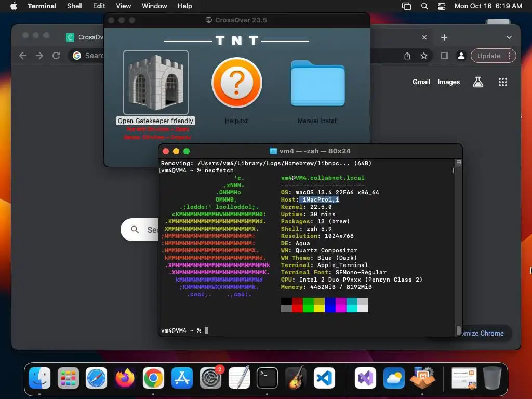Close the Chrome tab
Image resolution: width=532 pixels, height=399 pixels.
click(x=424, y=37)
